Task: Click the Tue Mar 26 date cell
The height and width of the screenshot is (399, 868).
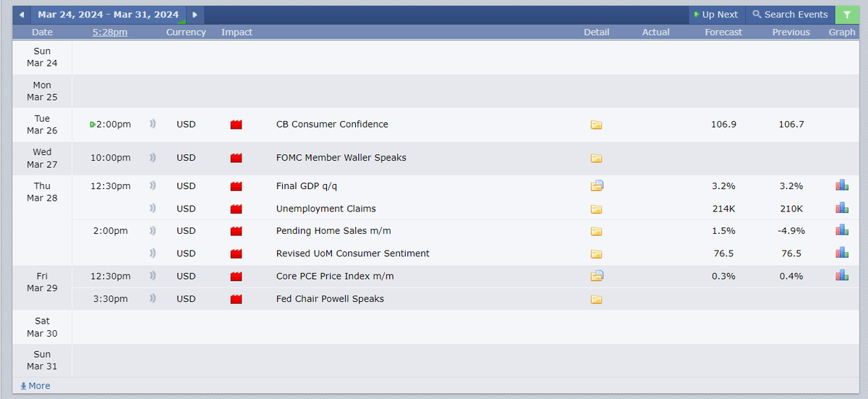Action: point(42,125)
